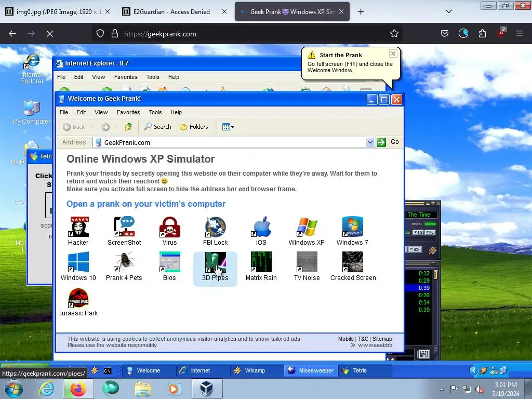Click the Up folder toolbar icon
Screen dimensions: 532x399
(129, 127)
